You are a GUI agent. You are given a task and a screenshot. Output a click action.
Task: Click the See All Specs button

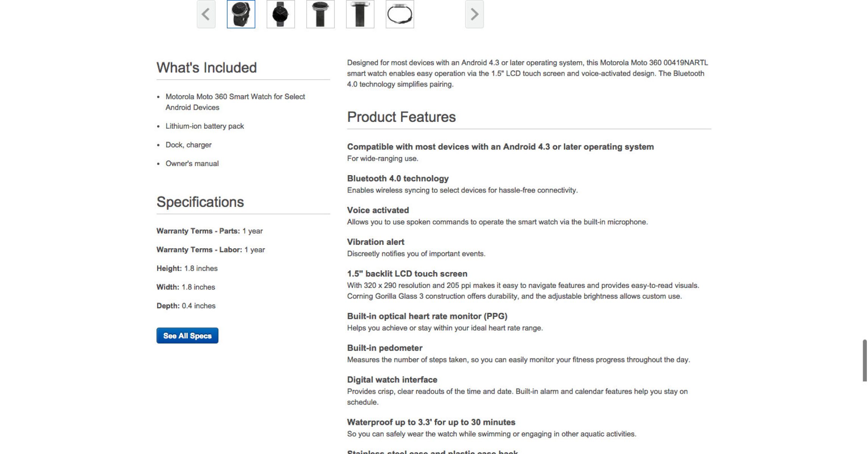coord(187,336)
